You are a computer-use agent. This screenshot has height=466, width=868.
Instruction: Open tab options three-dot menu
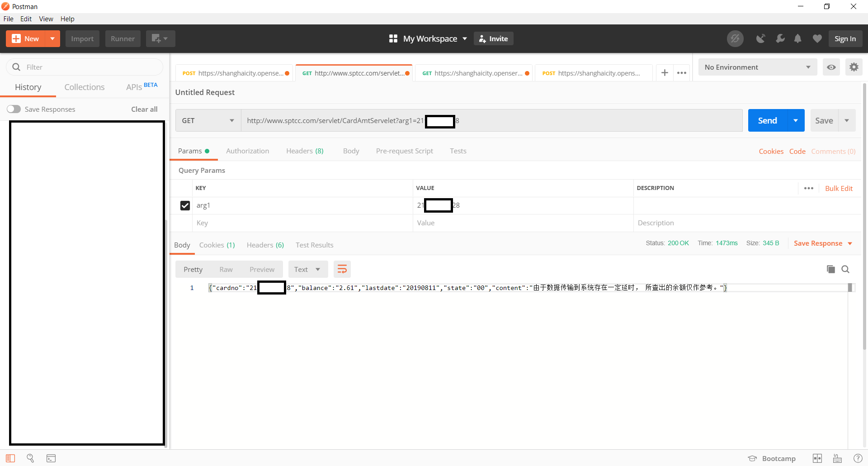point(682,73)
